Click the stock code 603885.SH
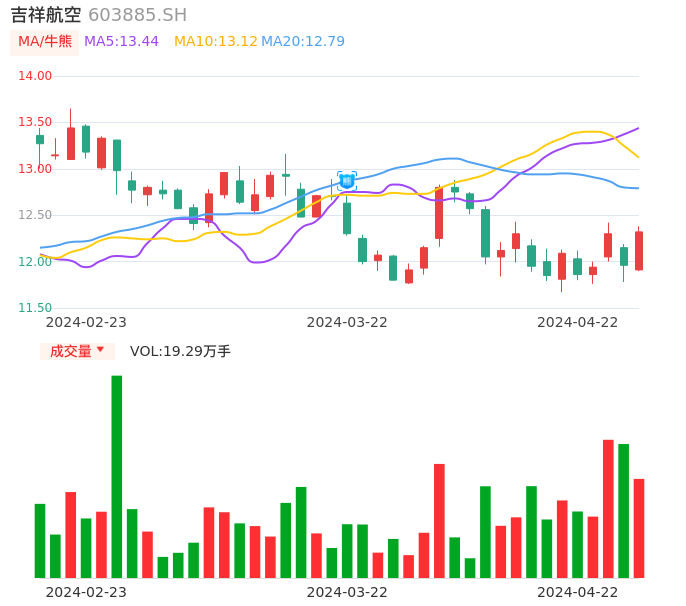The width and height of the screenshot is (686, 606). coord(137,15)
